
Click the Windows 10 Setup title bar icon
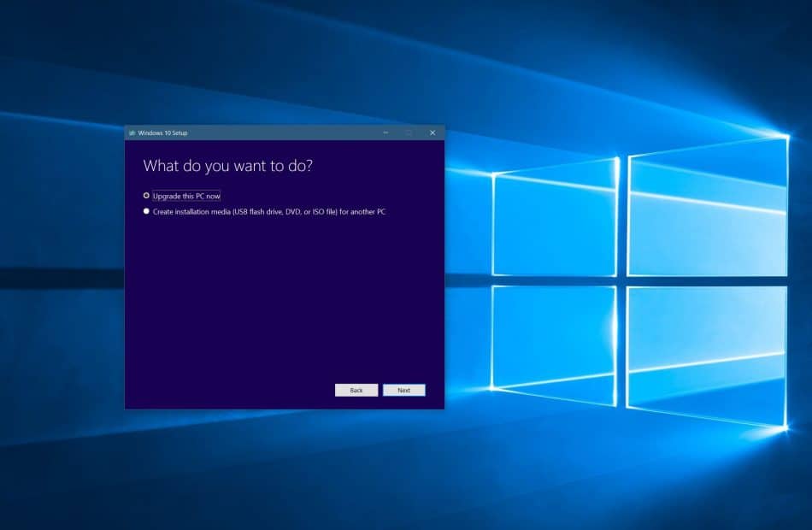click(x=132, y=133)
